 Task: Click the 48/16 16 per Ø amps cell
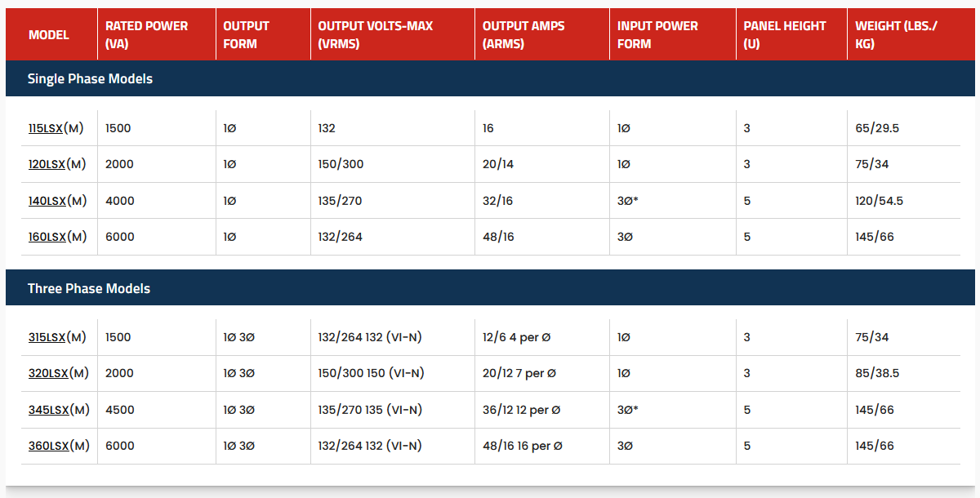tap(522, 446)
